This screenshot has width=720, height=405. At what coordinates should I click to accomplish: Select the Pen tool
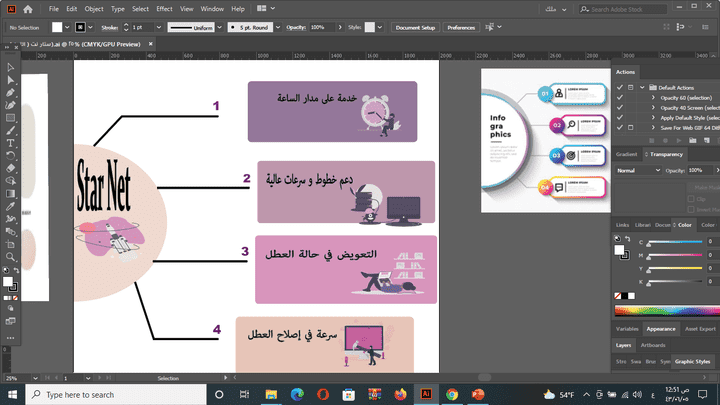[x=10, y=92]
